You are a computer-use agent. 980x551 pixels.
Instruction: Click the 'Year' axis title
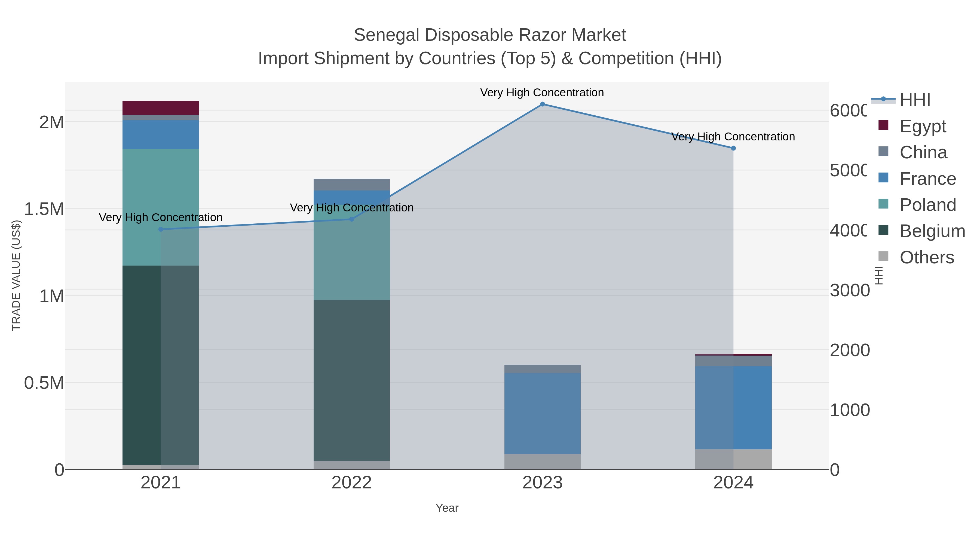click(x=447, y=508)
